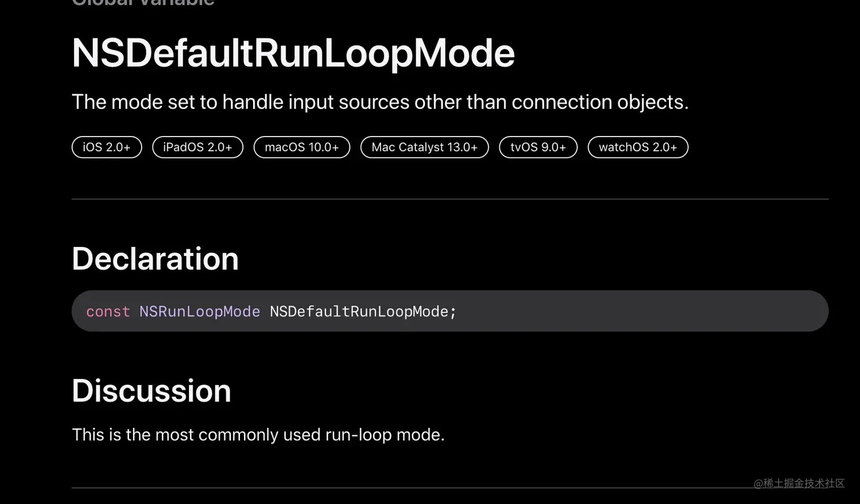This screenshot has height=504, width=860.
Task: Click the iOS 2.0+ availability badge
Action: click(106, 147)
